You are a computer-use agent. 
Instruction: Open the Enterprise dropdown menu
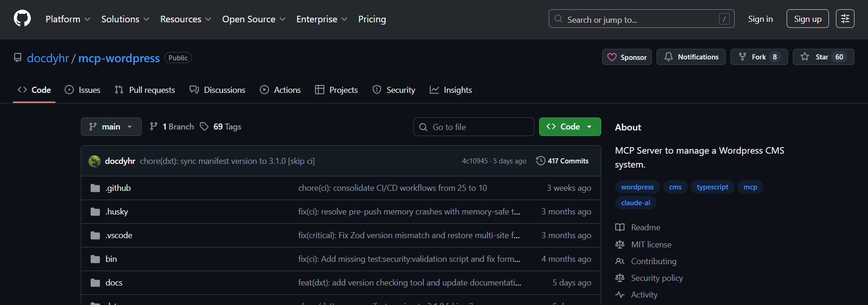pos(322,19)
